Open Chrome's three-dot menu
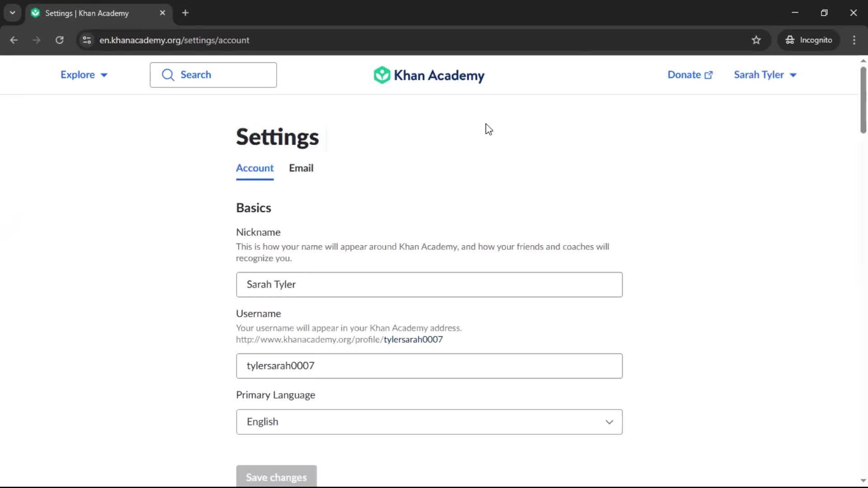 854,40
